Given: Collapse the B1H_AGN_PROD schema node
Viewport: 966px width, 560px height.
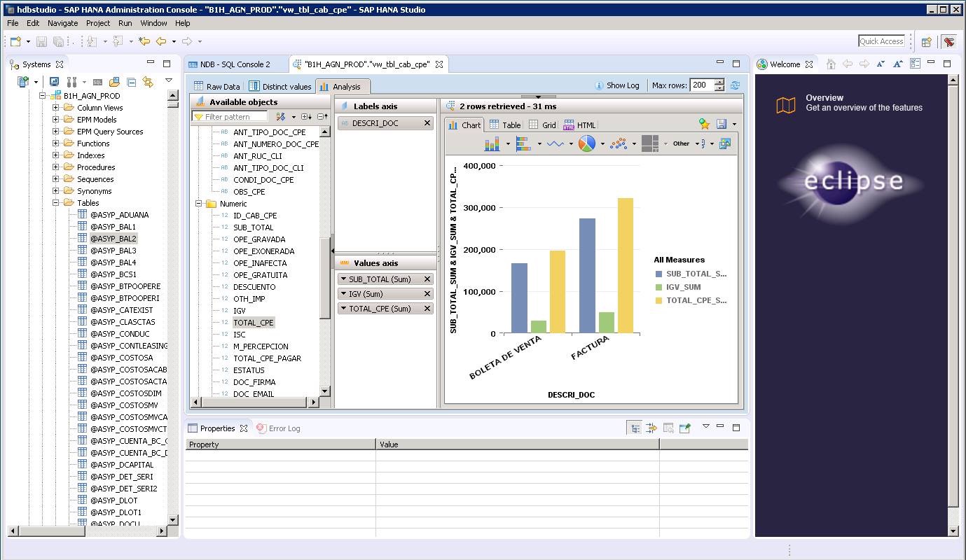Looking at the screenshot, I should [x=43, y=96].
